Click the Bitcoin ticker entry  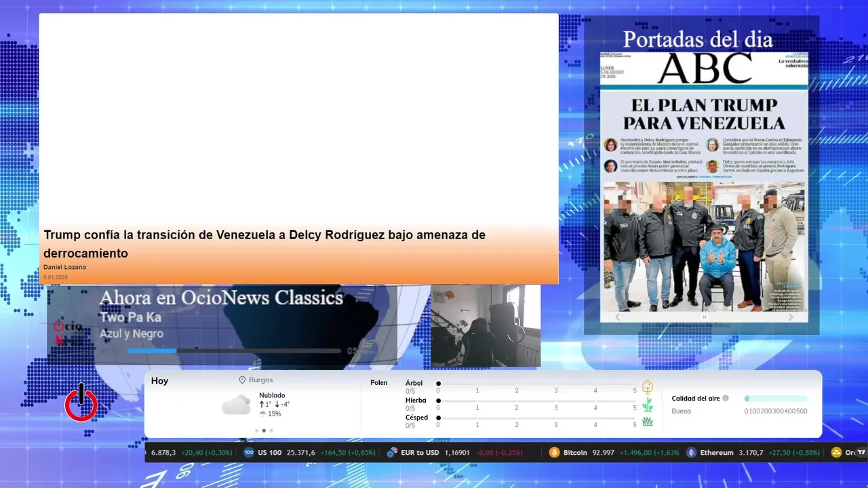(614, 452)
